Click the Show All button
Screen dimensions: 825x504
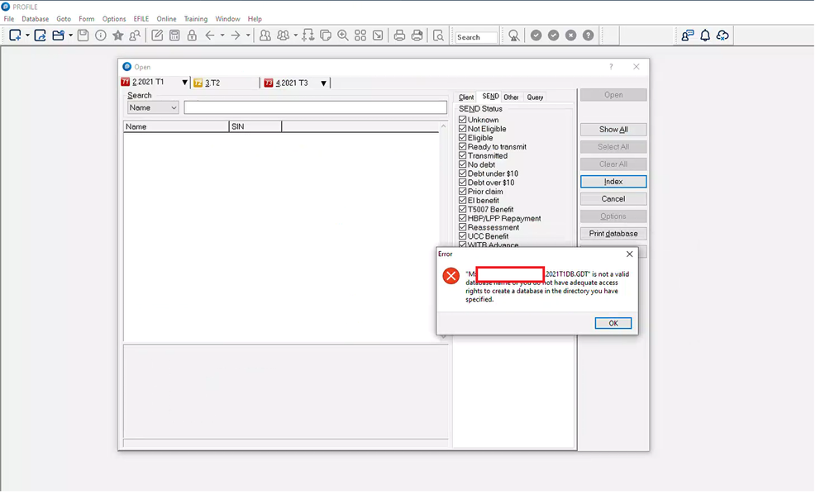pos(613,130)
